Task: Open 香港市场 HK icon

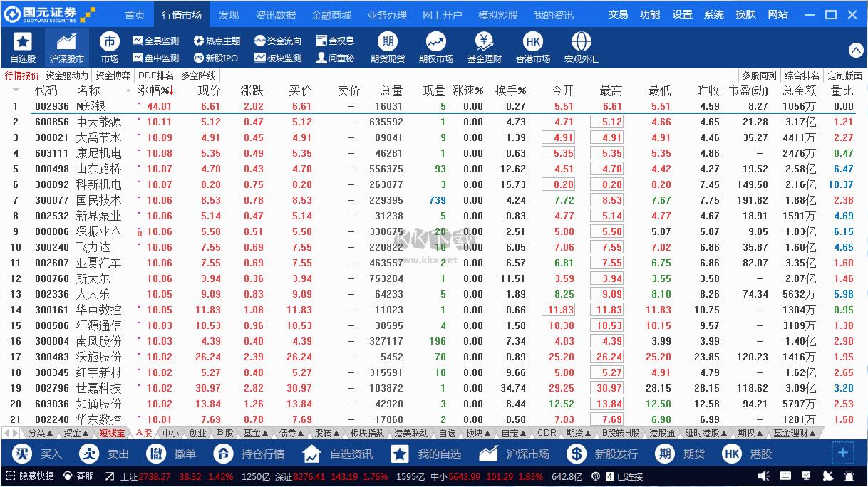Action: 532,41
